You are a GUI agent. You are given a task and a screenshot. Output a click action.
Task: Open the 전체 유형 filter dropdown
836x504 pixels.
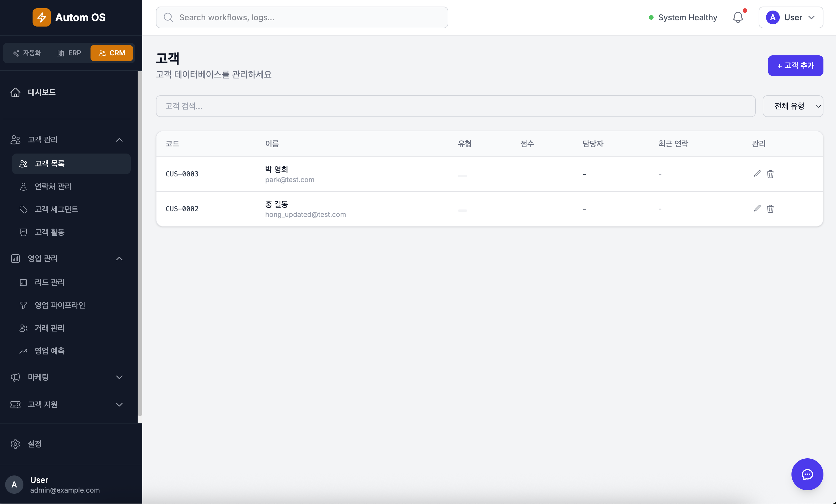(x=793, y=106)
